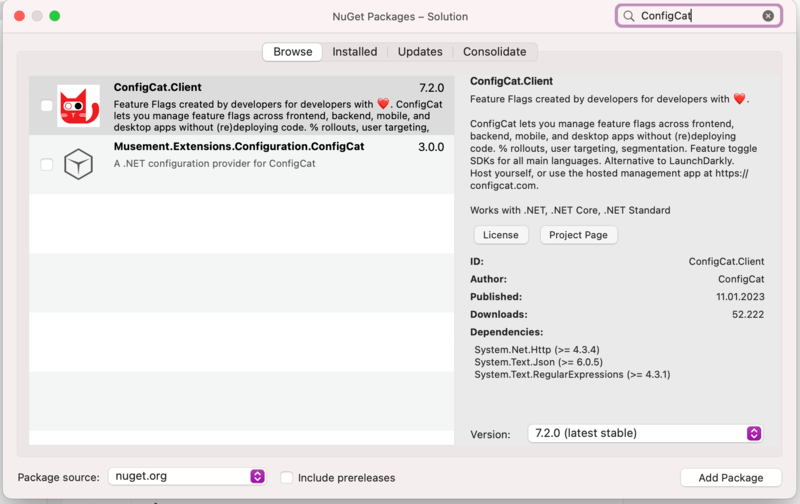800x504 pixels.
Task: Click 'Works with .NET, .NET Core, .NET Standard' text
Action: pyautogui.click(x=570, y=210)
